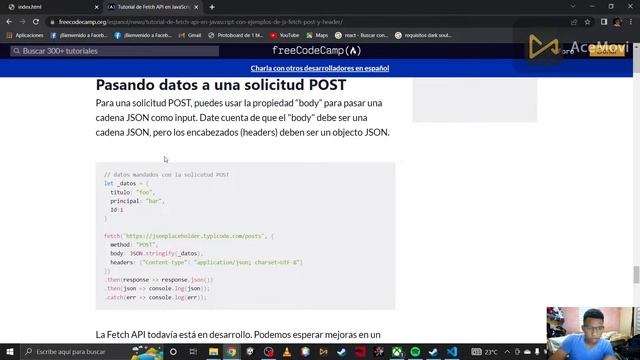Click the freeCodeCamp logo

[x=317, y=51]
